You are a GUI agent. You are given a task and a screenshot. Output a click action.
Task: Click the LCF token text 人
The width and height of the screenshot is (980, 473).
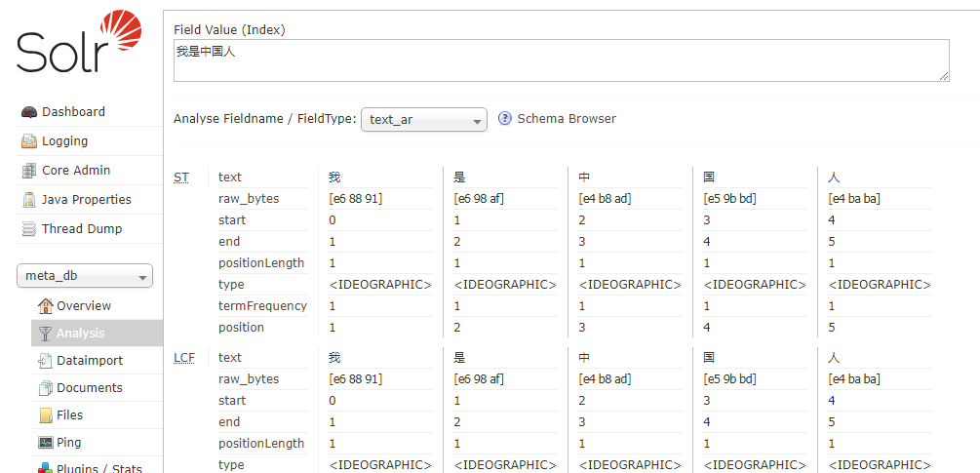click(x=835, y=357)
